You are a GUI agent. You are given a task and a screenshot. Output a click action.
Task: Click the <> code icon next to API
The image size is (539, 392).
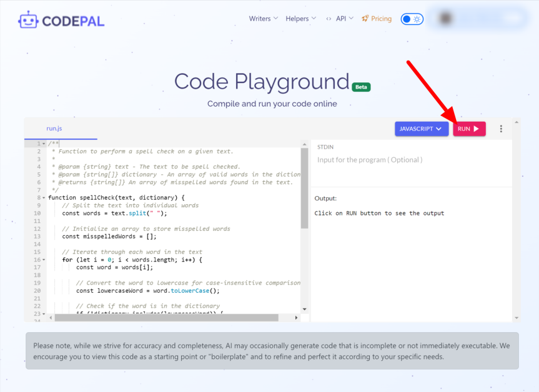(x=329, y=19)
